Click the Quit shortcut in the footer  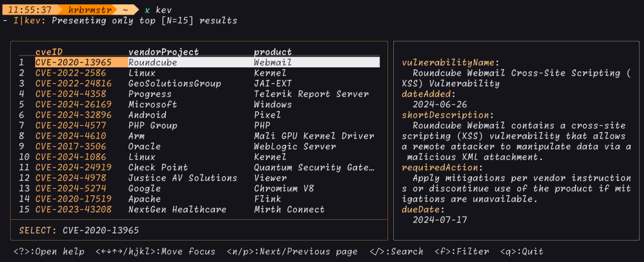(522, 251)
